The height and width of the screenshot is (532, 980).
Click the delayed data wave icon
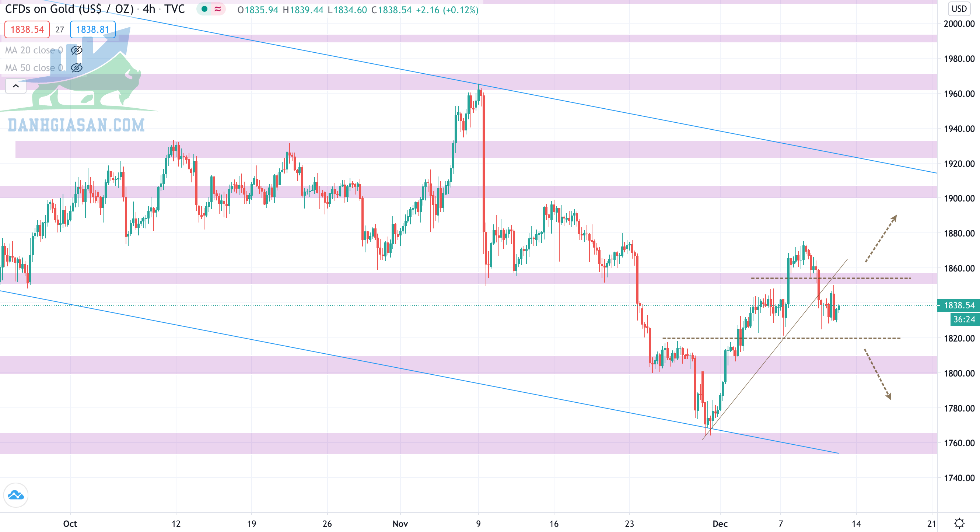click(218, 9)
